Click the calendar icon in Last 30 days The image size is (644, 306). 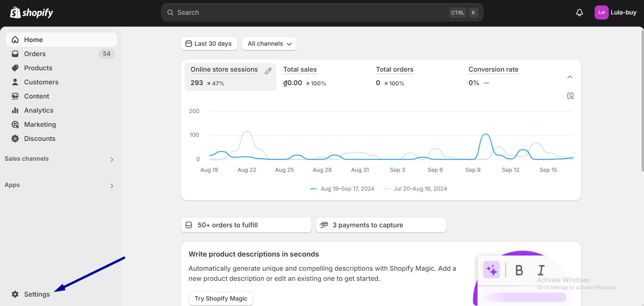click(x=189, y=44)
